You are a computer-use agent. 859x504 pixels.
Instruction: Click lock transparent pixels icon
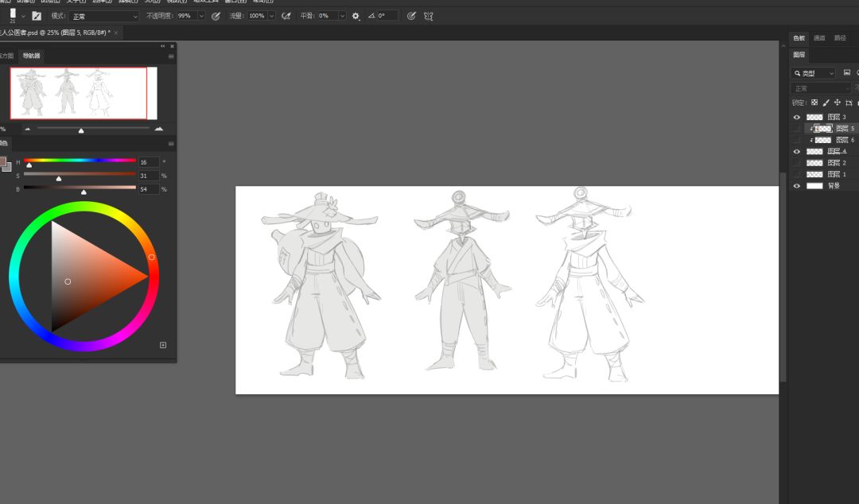click(814, 103)
